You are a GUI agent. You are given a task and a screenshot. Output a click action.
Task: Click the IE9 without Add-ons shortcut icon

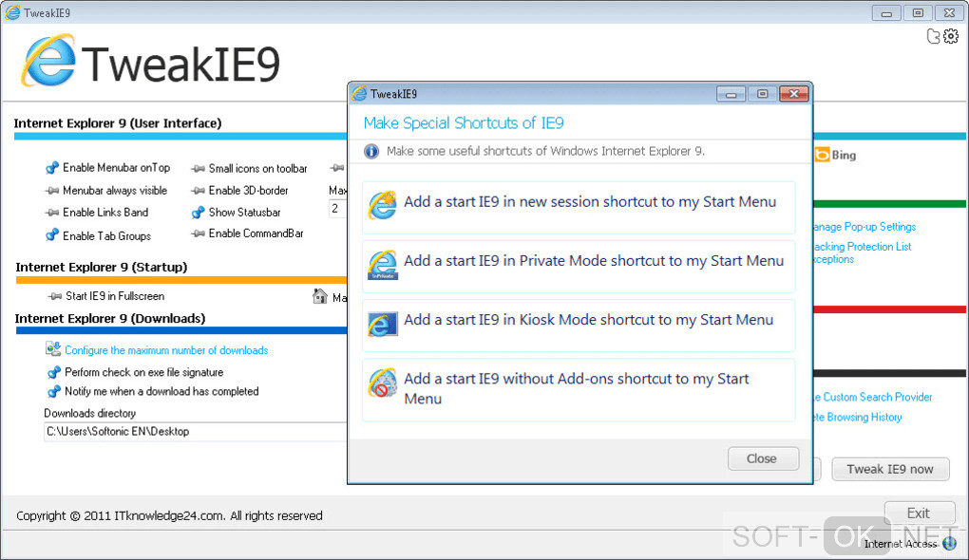(x=382, y=383)
